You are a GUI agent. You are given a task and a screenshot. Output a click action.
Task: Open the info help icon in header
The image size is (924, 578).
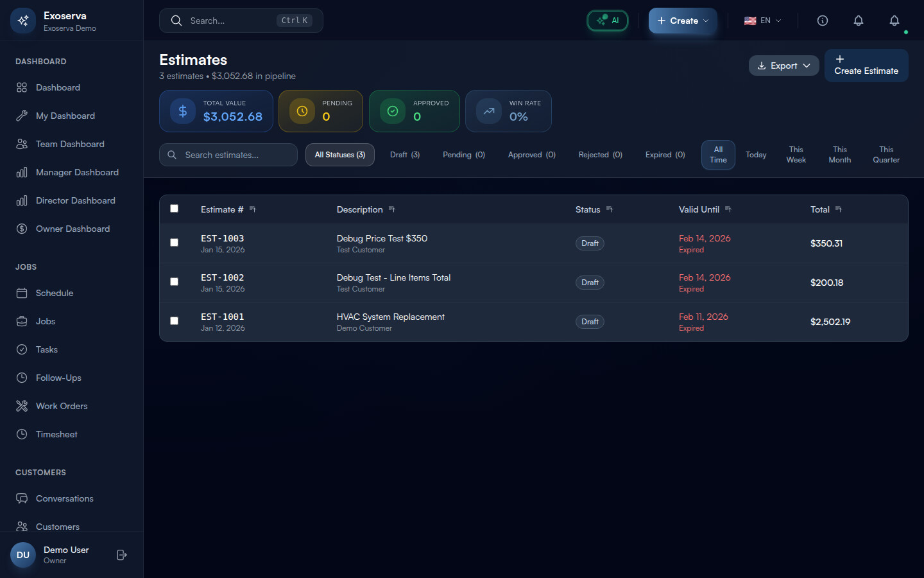822,21
